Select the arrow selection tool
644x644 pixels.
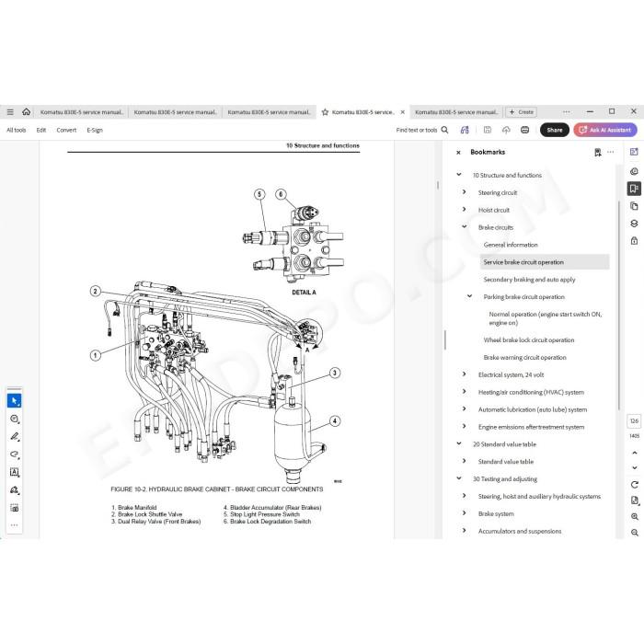pos(15,401)
